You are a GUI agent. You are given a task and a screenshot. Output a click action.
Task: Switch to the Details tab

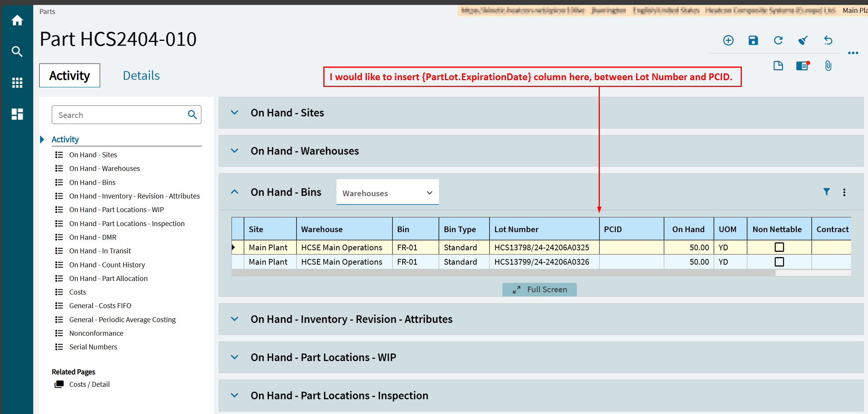[141, 75]
